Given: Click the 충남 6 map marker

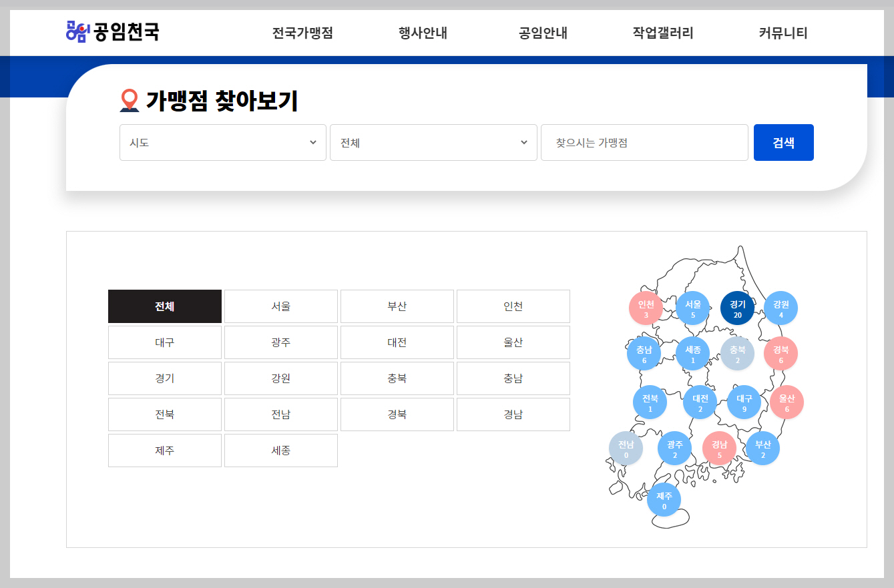Looking at the screenshot, I should point(644,354).
